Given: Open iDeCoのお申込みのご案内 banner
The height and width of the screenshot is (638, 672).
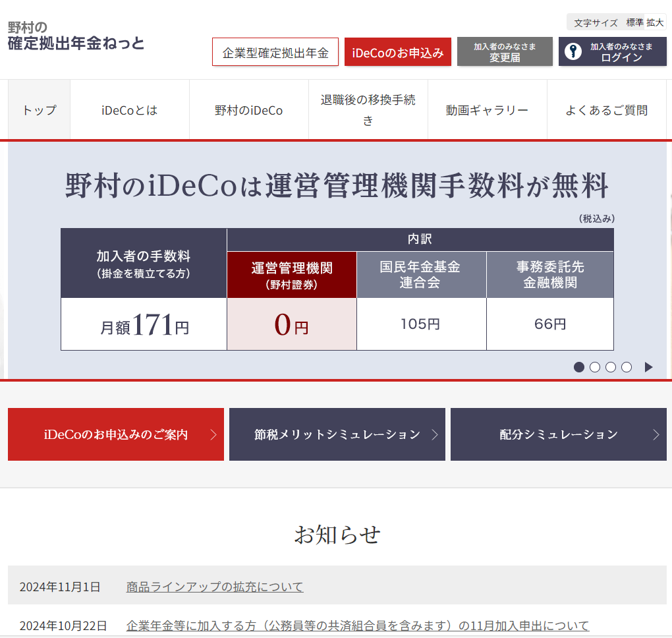Looking at the screenshot, I should (x=116, y=434).
